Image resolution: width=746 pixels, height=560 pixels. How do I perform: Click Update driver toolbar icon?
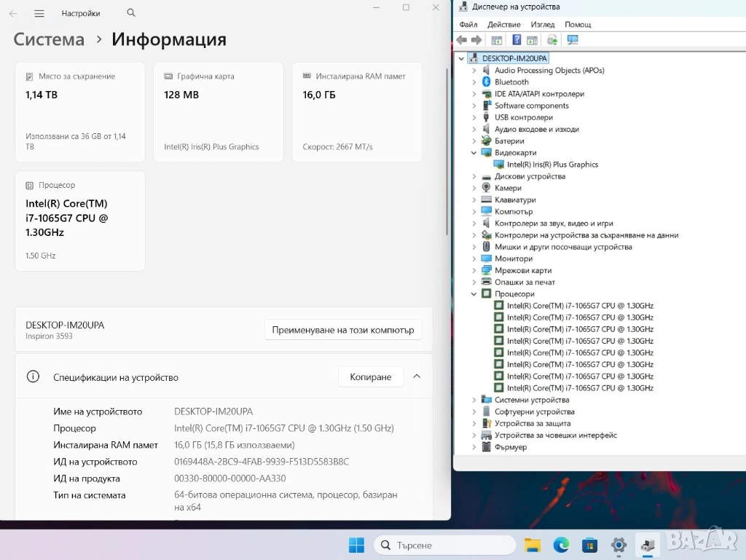click(x=552, y=40)
